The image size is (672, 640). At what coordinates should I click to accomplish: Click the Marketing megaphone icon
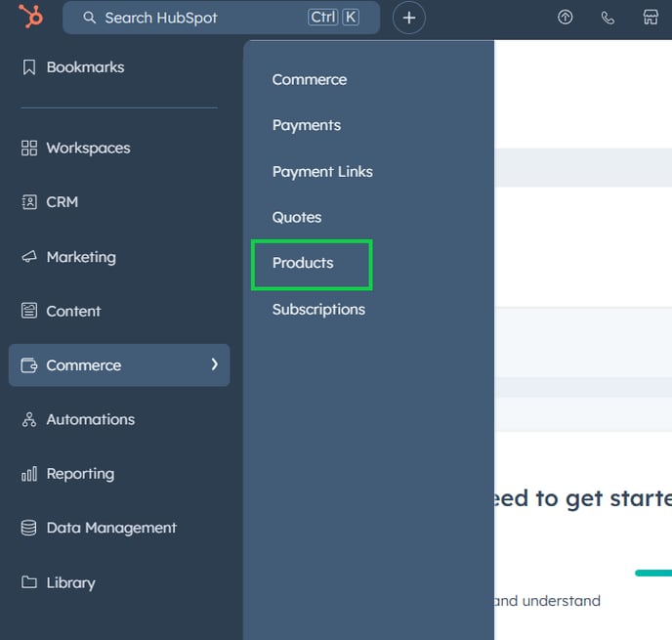pyautogui.click(x=28, y=257)
